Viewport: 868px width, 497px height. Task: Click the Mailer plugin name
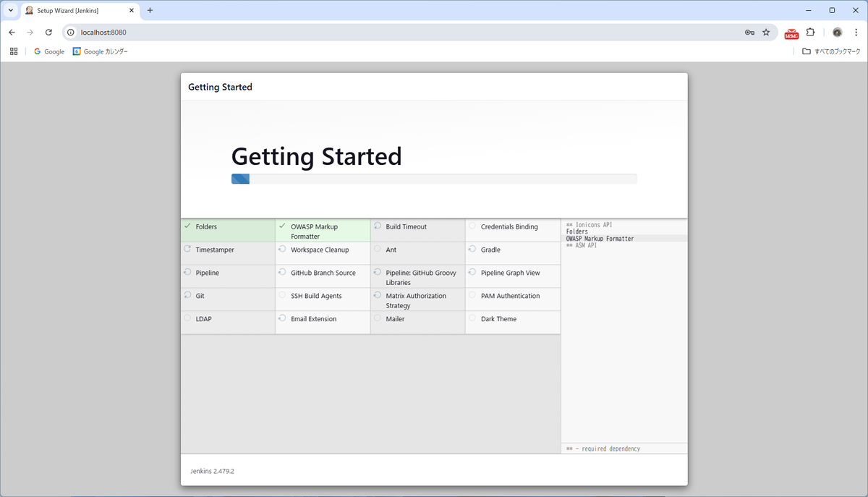(x=395, y=319)
